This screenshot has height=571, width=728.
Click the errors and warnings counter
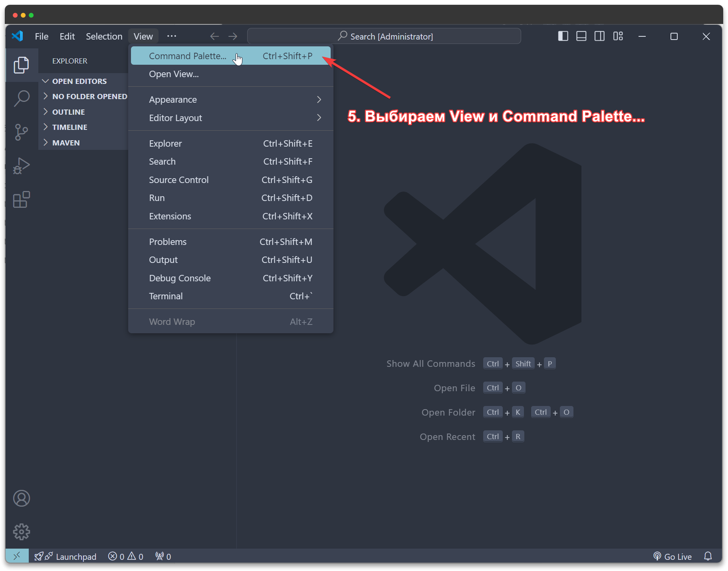tap(125, 556)
